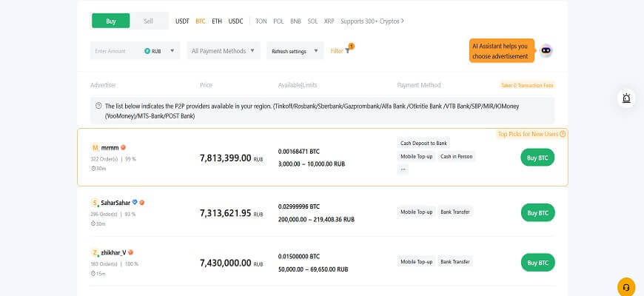Open the customer support headset icon
The width and height of the screenshot is (644, 296).
626,286
